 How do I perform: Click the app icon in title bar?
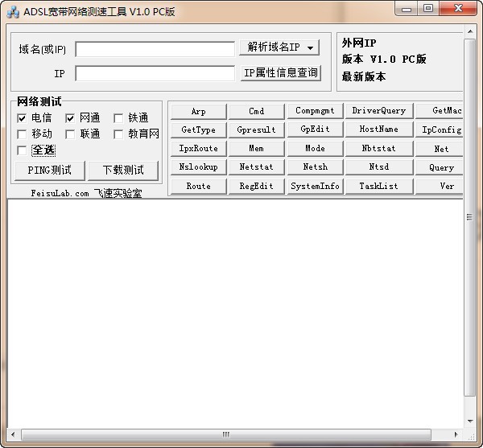[13, 10]
